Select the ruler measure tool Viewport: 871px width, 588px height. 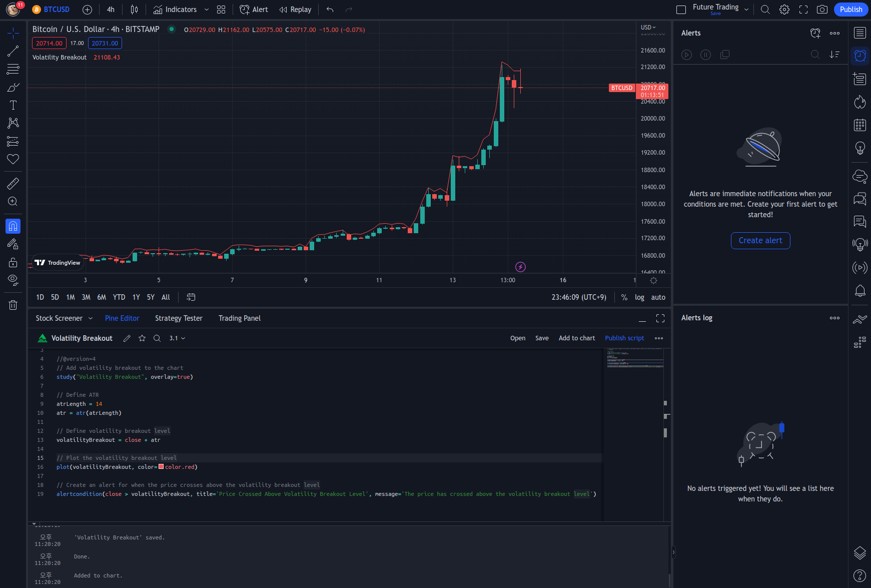13,184
